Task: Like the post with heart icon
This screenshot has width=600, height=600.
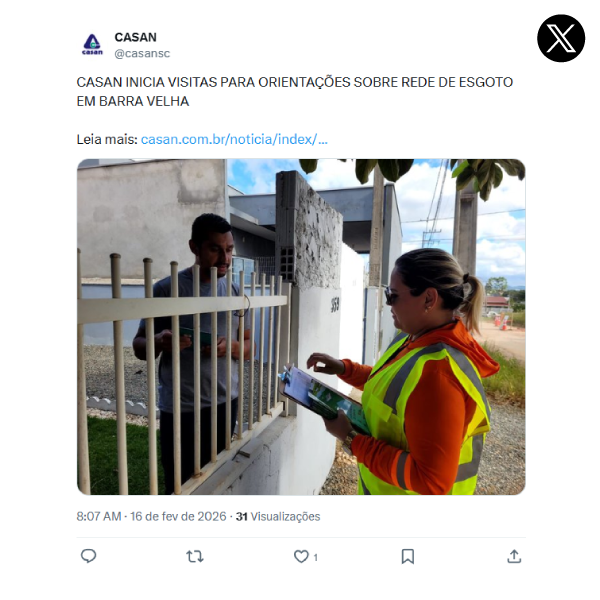Action: click(301, 556)
